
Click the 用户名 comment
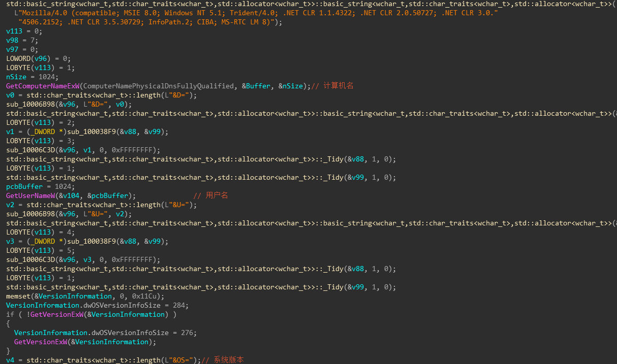[217, 195]
